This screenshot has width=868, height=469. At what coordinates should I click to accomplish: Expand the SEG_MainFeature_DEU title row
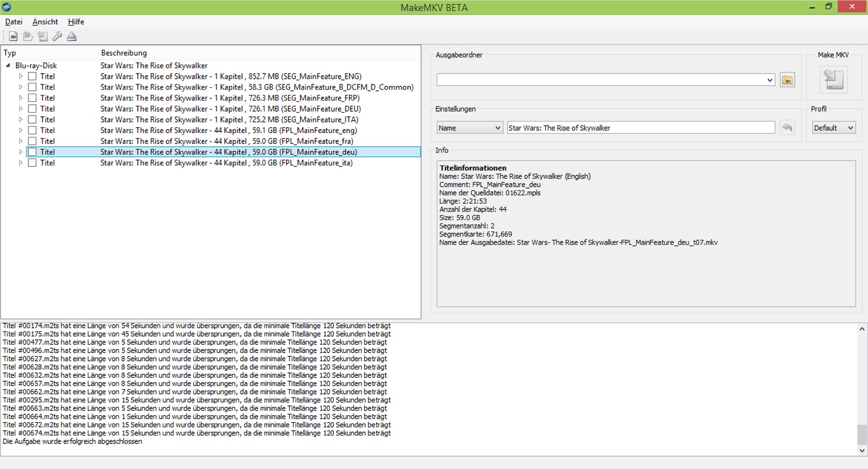pos(21,109)
